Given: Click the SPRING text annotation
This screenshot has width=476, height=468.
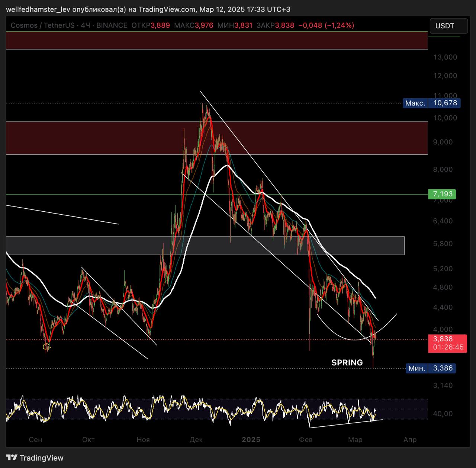Looking at the screenshot, I should pos(347,362).
